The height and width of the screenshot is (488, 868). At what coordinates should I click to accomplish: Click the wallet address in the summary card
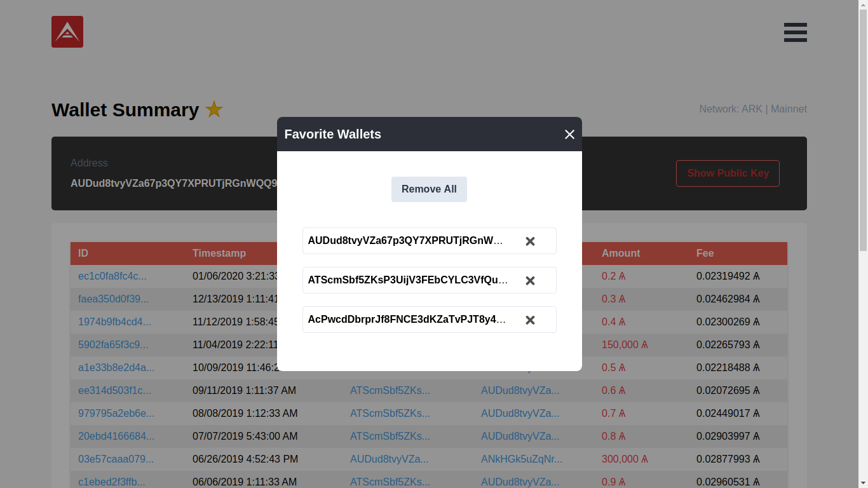click(174, 184)
